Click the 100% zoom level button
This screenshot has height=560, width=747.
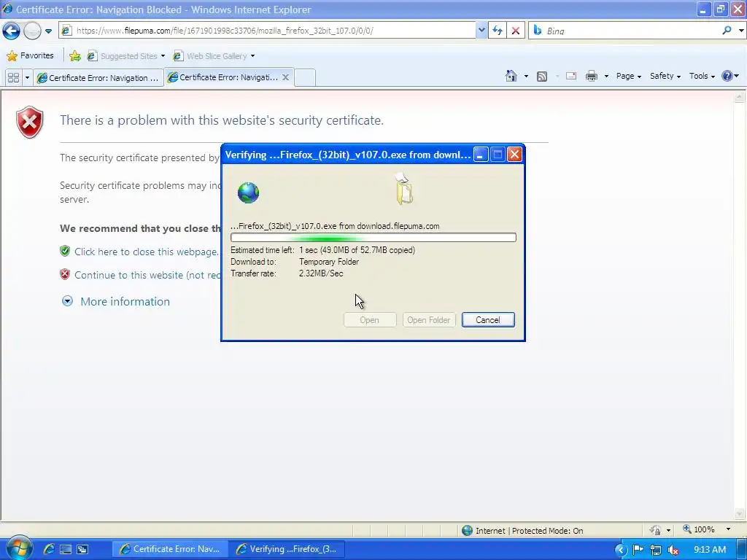(x=700, y=529)
